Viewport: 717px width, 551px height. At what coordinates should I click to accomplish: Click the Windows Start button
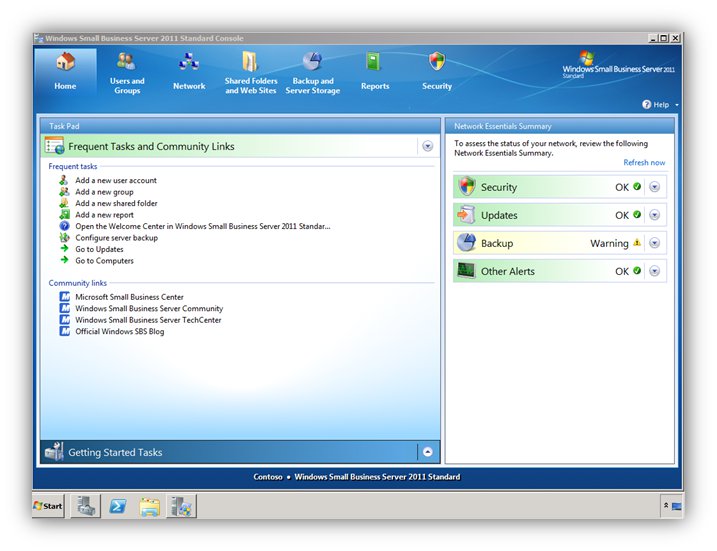click(48, 506)
